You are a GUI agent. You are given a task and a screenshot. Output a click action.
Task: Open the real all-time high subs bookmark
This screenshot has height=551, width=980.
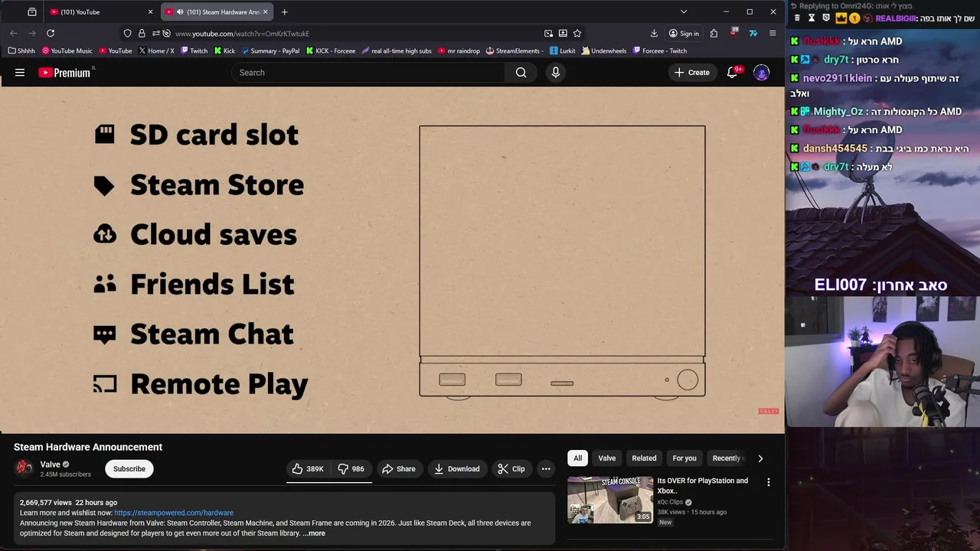(x=397, y=51)
